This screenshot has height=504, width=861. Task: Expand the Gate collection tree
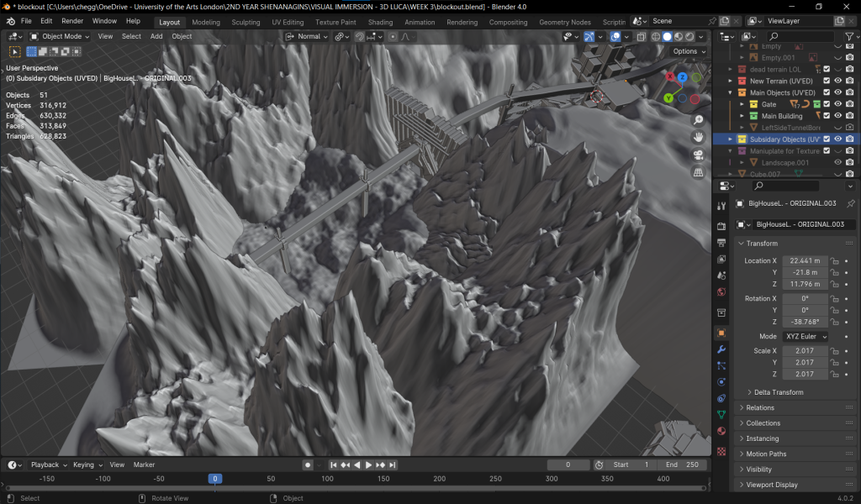pos(742,103)
